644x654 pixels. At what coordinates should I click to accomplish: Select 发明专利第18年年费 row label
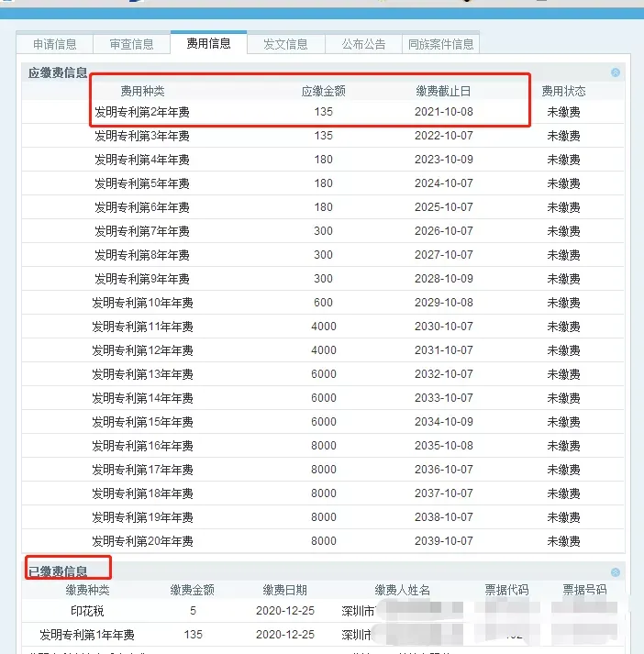[x=142, y=493]
